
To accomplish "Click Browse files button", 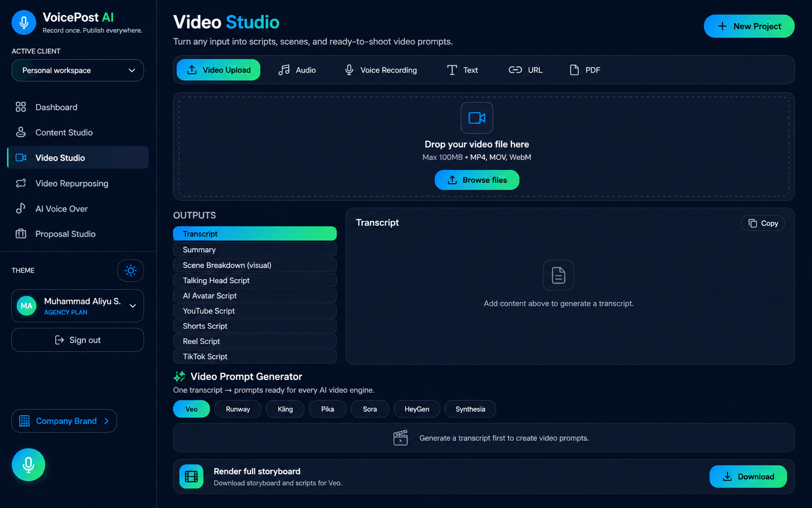I will pos(477,180).
